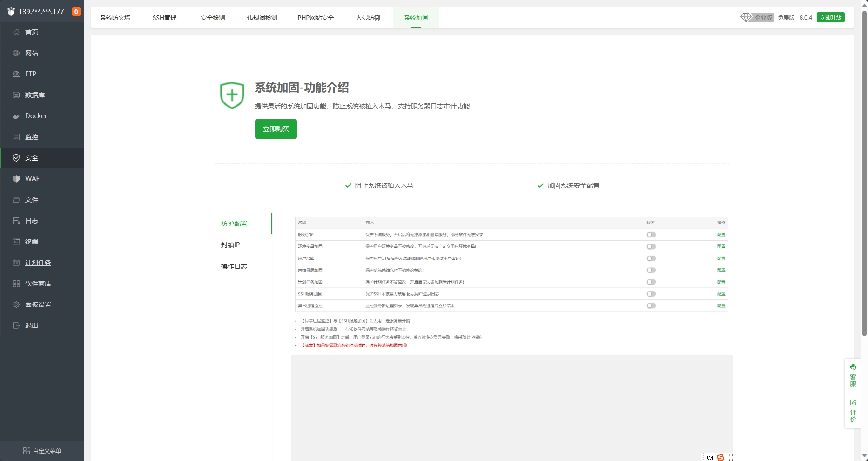Click the database icon in the sidebar

pyautogui.click(x=16, y=95)
